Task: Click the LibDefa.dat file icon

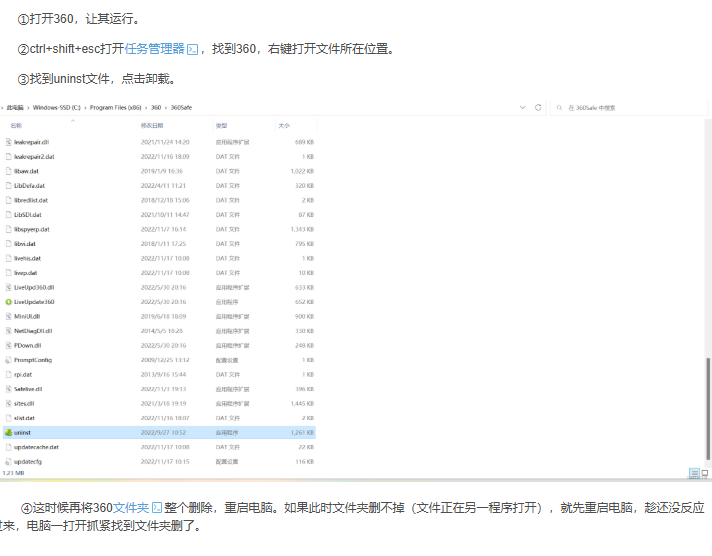Action: click(x=8, y=186)
